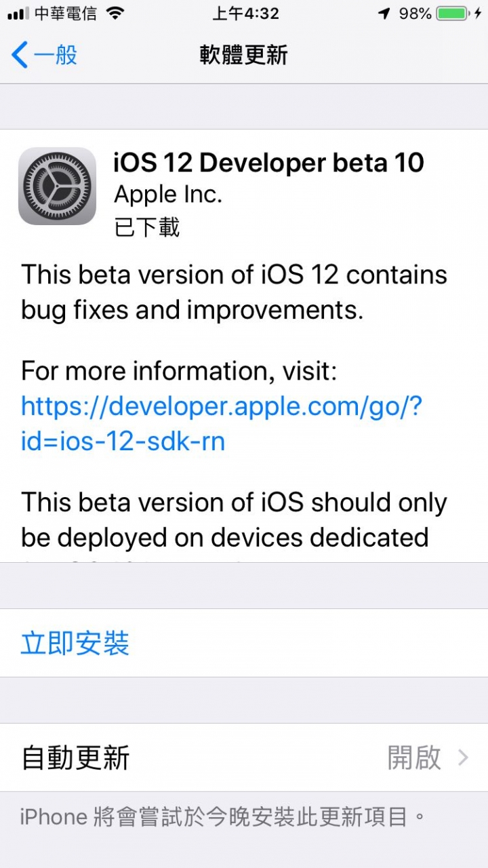
Task: Tap the location services arrow icon
Action: click(x=384, y=14)
